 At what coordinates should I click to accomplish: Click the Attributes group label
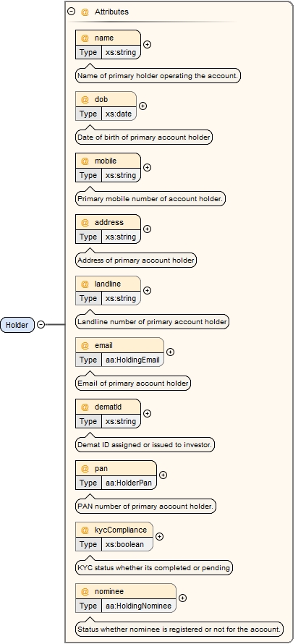111,12
